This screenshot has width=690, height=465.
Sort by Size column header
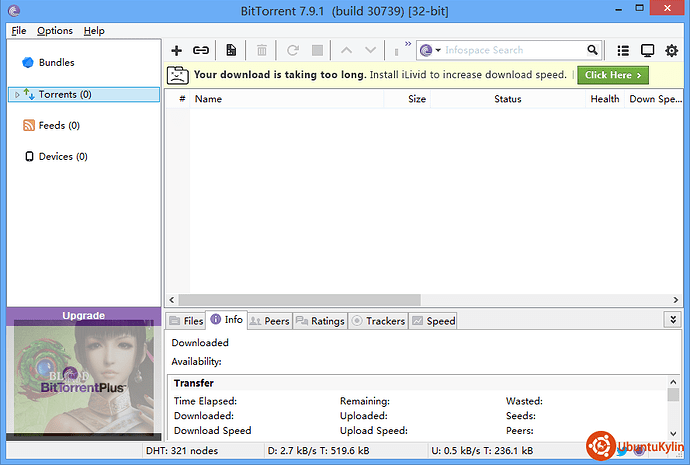[407, 99]
